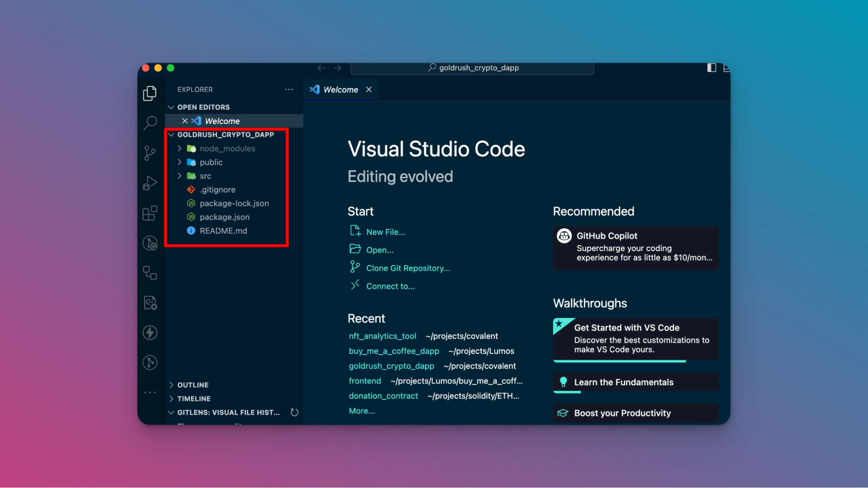Screen dimensions: 868x488
Task: Close the Welcome editor tab
Action: pyautogui.click(x=369, y=89)
